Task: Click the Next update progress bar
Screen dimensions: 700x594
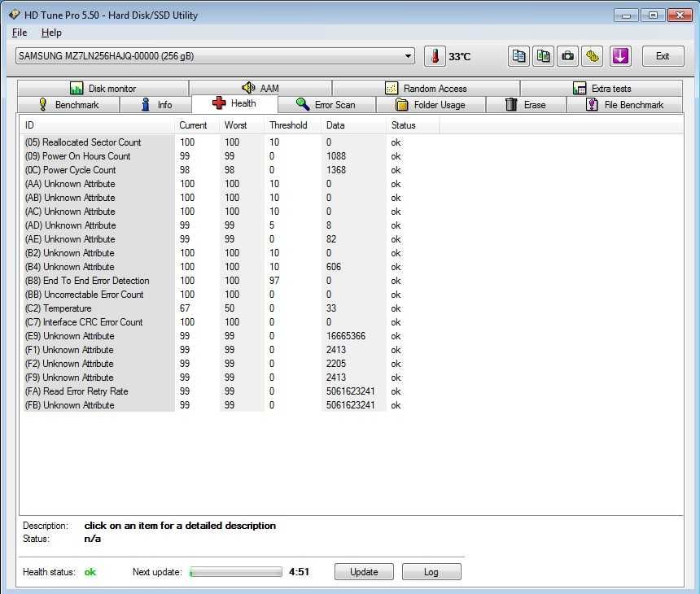Action: (x=236, y=572)
